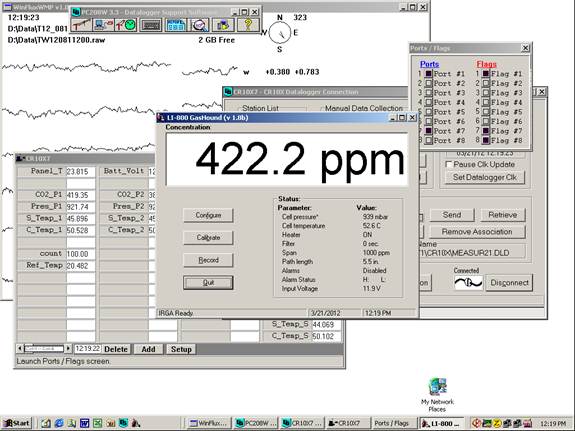Screen dimensions: 575x431
Task: Toggle Port #7 checkbox
Action: 428,131
